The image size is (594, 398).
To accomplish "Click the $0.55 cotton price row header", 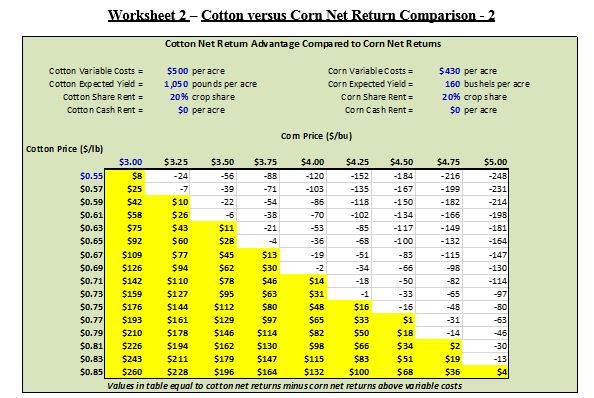I will tap(91, 176).
